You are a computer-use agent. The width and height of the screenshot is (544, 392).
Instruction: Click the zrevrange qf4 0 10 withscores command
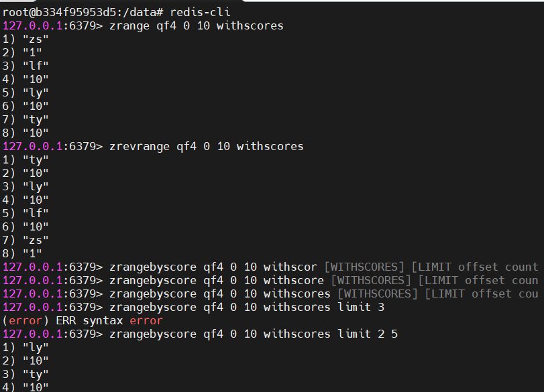click(x=207, y=147)
